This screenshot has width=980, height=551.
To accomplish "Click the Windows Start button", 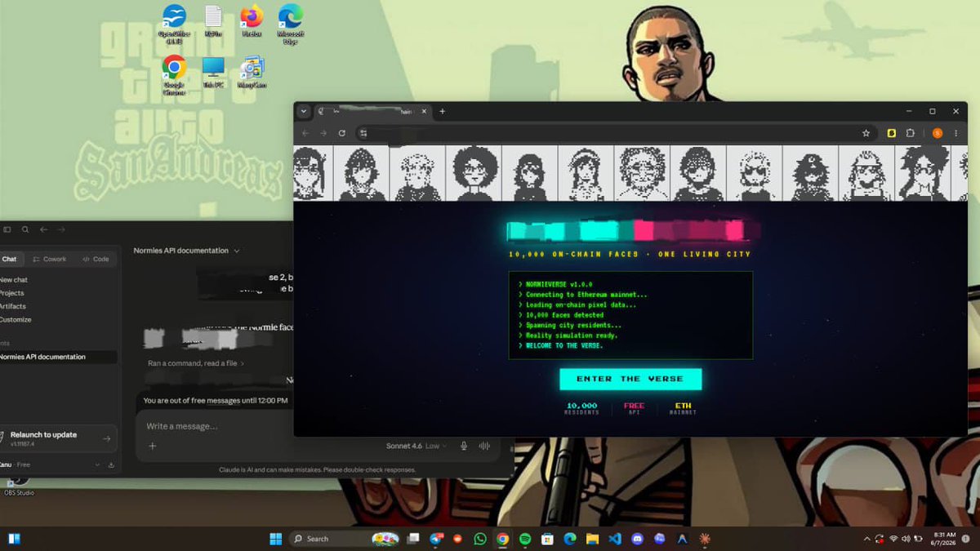I will pyautogui.click(x=276, y=539).
